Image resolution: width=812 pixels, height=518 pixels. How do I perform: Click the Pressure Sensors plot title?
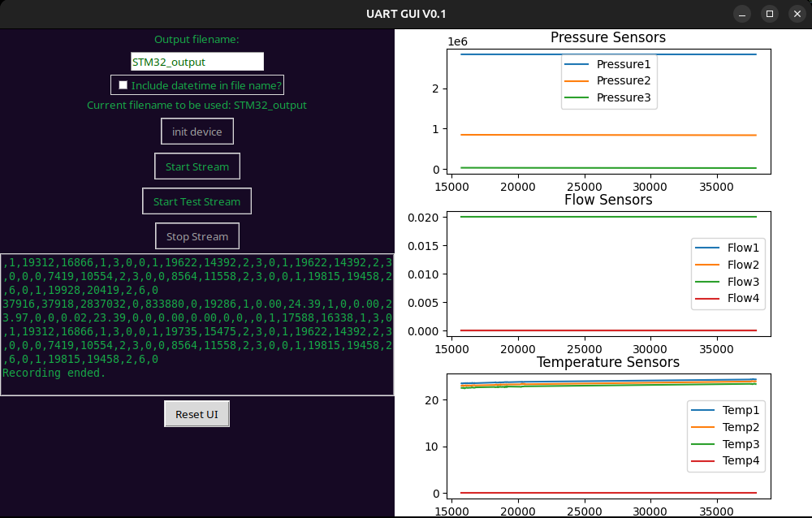point(607,37)
